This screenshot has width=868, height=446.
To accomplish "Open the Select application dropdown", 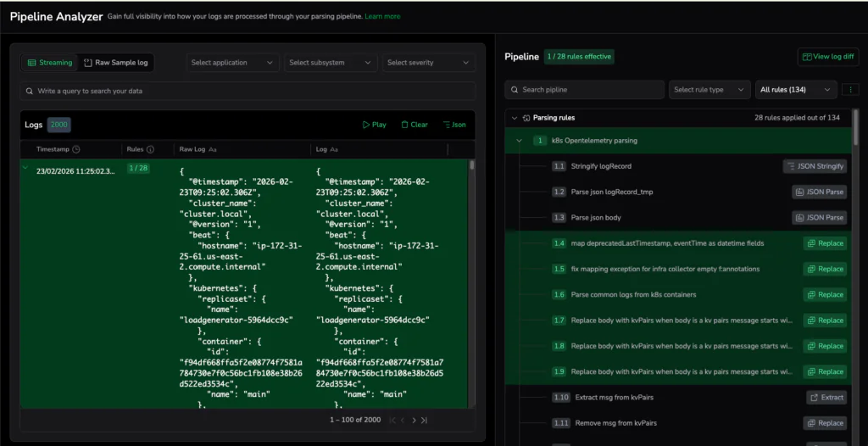I will pyautogui.click(x=233, y=63).
